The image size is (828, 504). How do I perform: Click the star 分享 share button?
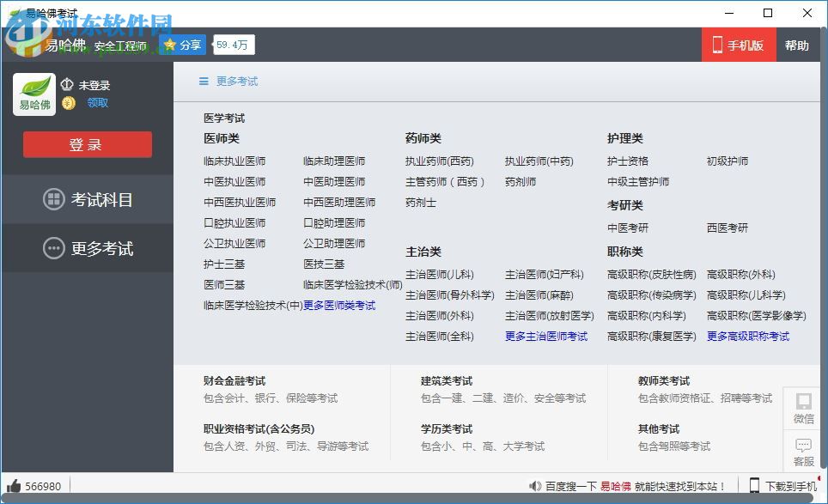click(x=180, y=43)
